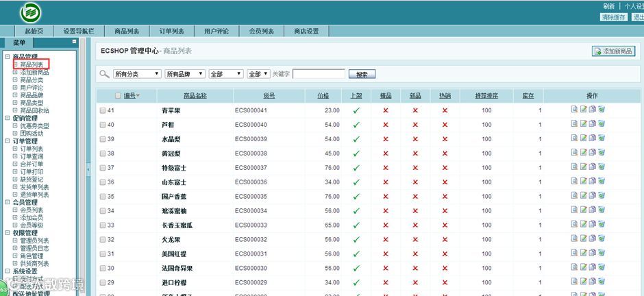Viewport: 644px width, 296px height.
Task: Click the 刷新 link at top right
Action: click(x=608, y=6)
